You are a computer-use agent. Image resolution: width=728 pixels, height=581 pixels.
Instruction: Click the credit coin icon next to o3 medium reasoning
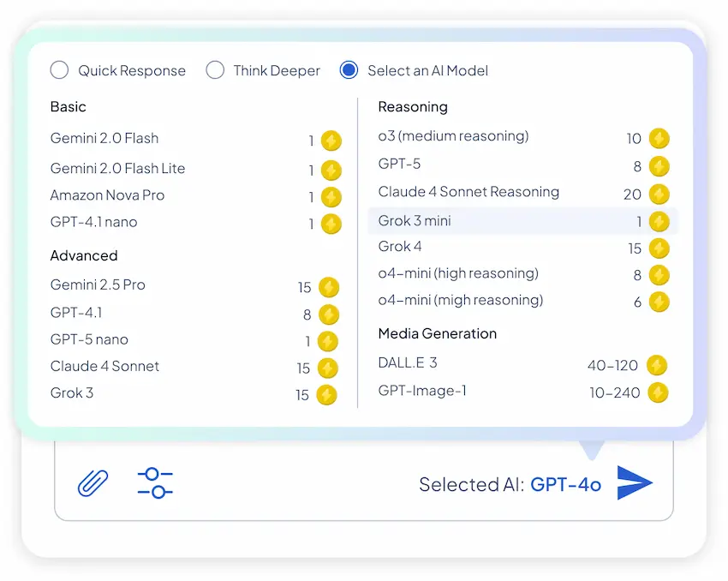(659, 138)
